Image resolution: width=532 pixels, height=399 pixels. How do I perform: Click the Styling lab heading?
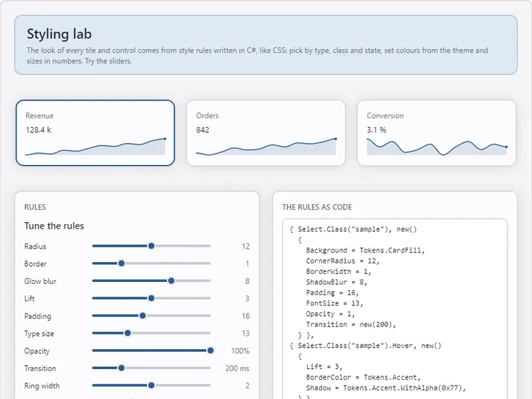click(59, 34)
